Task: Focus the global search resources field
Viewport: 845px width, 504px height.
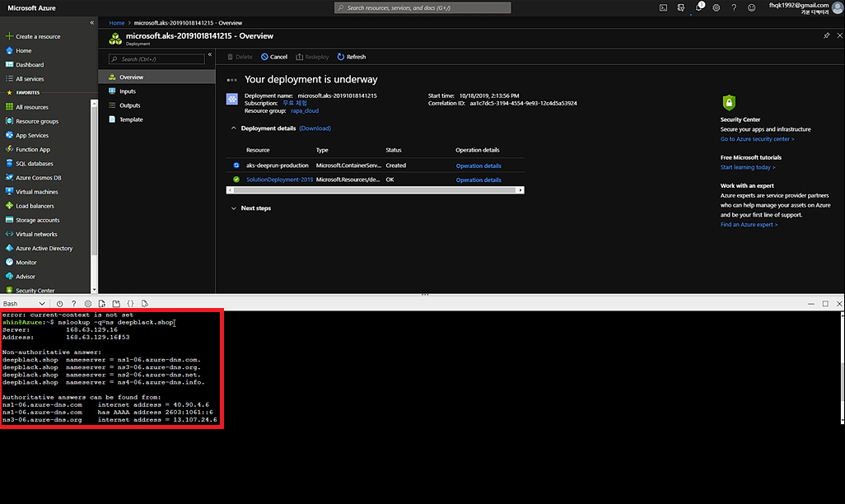Action: click(x=422, y=7)
